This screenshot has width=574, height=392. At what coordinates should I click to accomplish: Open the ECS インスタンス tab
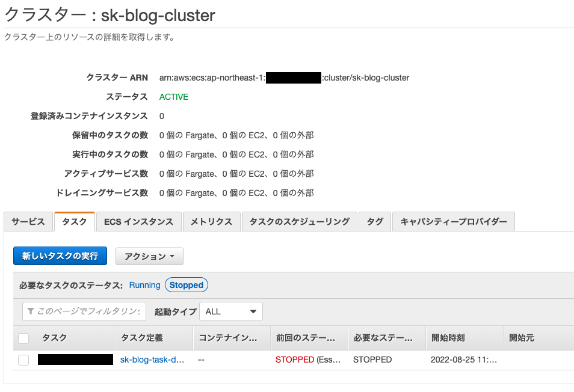(138, 221)
